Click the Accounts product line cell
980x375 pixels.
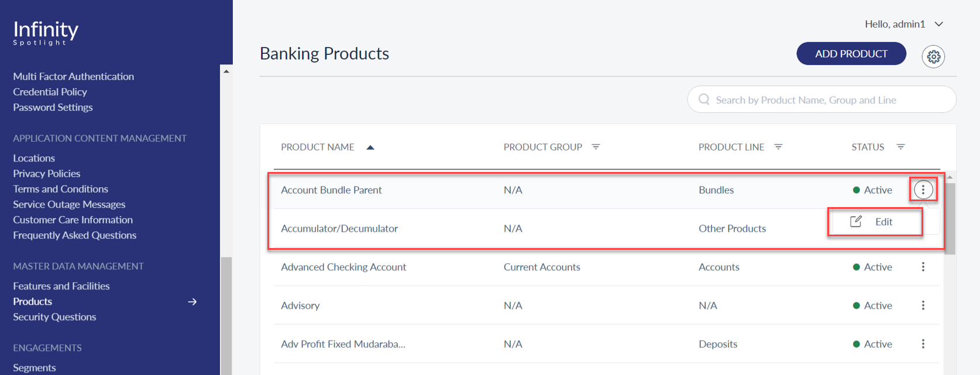[x=719, y=267]
